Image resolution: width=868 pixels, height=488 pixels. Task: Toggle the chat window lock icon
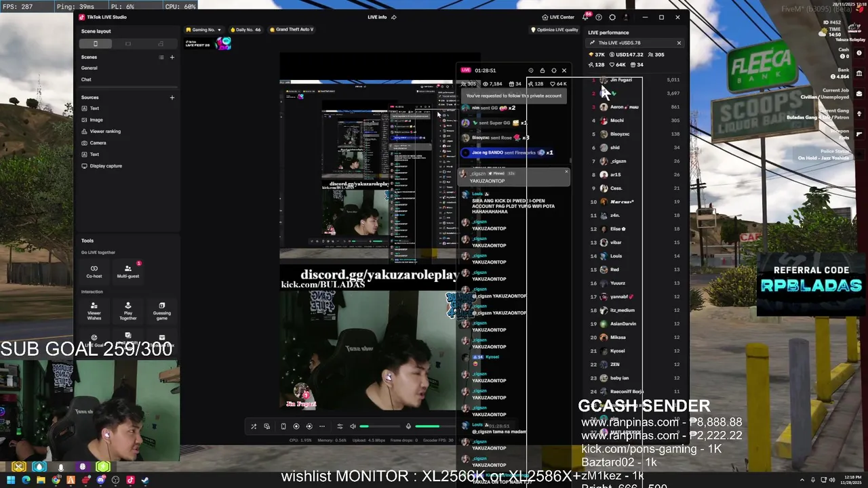[542, 70]
